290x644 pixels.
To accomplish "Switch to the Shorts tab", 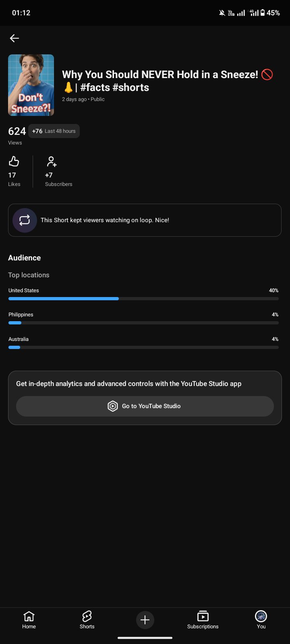I will (x=87, y=620).
